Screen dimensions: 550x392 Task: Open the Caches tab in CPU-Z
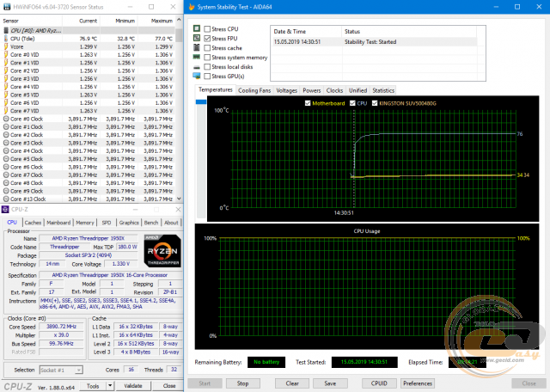[33, 223]
